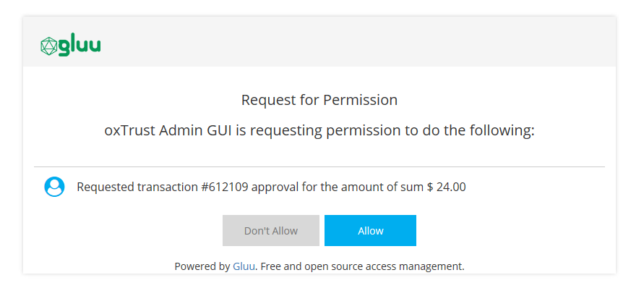Click Free and open source access management text
Screen dimensions: 644x304
(362, 266)
